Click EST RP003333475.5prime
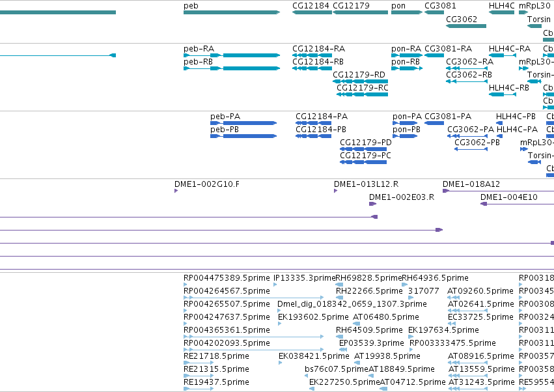This screenshot has height=392, width=554. tap(411, 350)
